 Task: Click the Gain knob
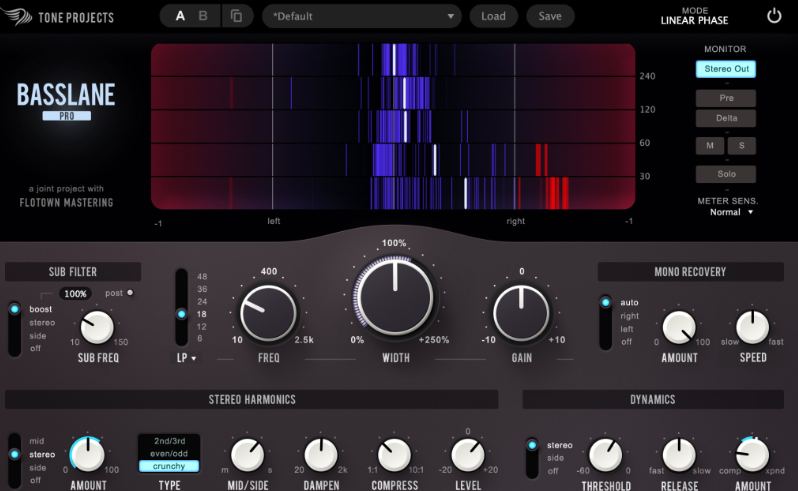click(x=521, y=313)
